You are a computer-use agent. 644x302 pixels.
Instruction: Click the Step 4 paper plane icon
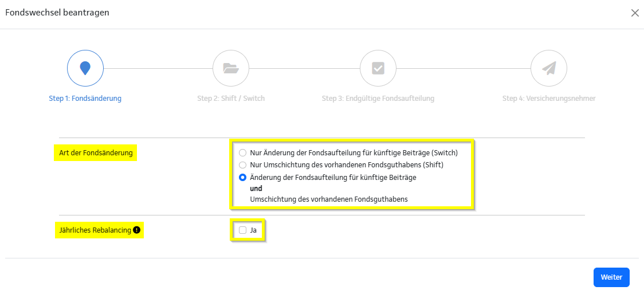549,69
